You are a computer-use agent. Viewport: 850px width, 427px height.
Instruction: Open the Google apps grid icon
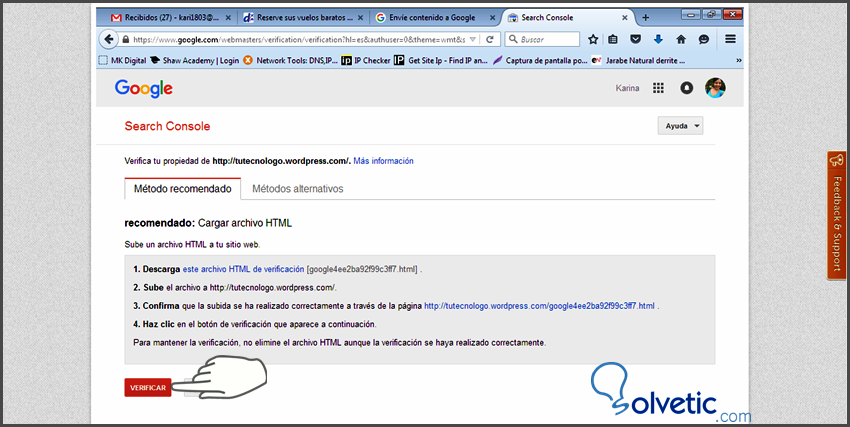coord(658,88)
